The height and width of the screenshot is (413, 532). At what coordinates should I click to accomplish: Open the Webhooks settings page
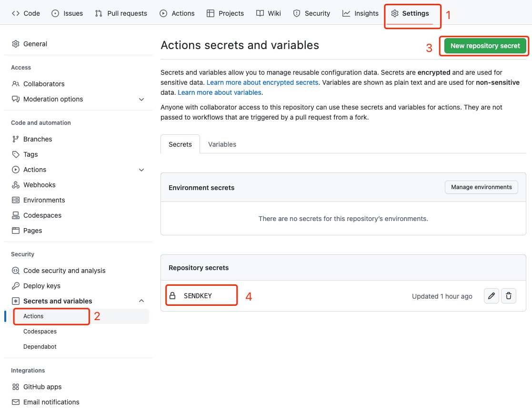[x=39, y=185]
